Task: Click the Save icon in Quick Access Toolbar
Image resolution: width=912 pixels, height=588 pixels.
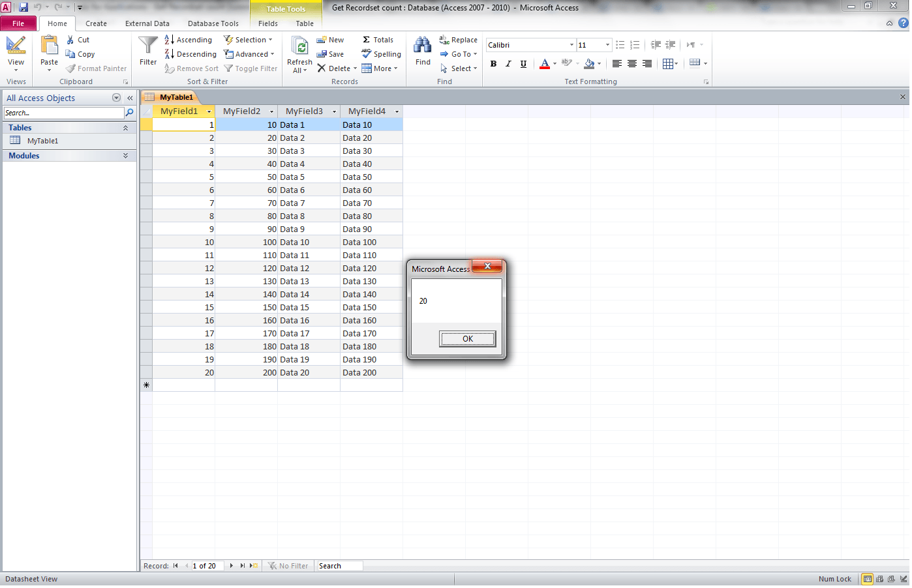Action: (24, 6)
